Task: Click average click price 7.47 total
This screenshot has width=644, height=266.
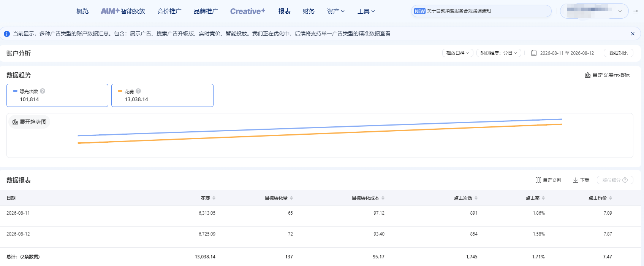Action: (x=608, y=257)
